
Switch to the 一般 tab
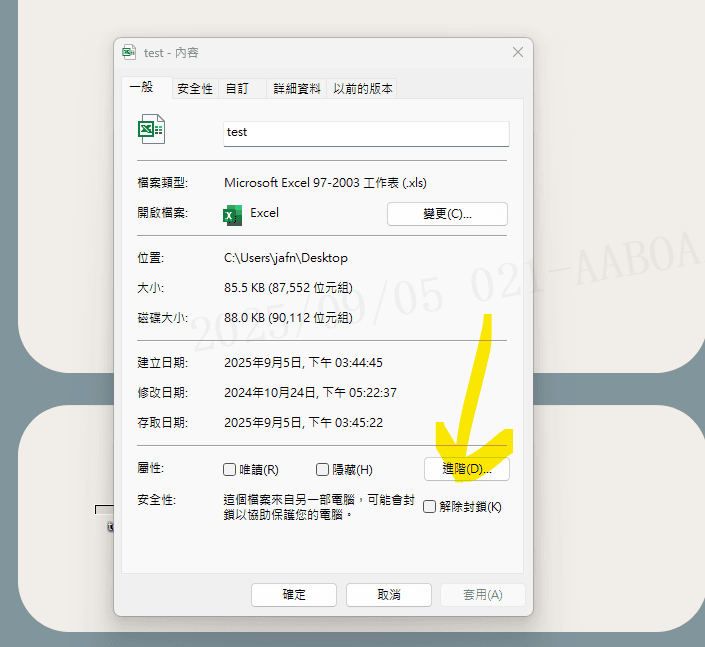pos(142,87)
